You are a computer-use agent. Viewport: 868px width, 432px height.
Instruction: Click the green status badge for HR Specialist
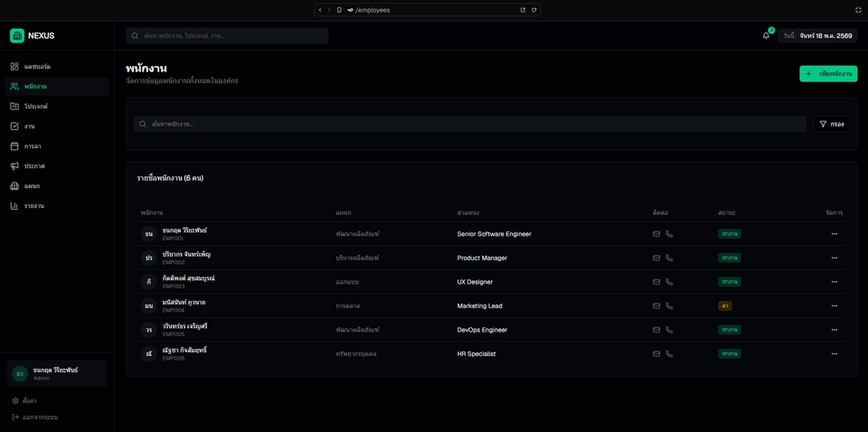(729, 353)
